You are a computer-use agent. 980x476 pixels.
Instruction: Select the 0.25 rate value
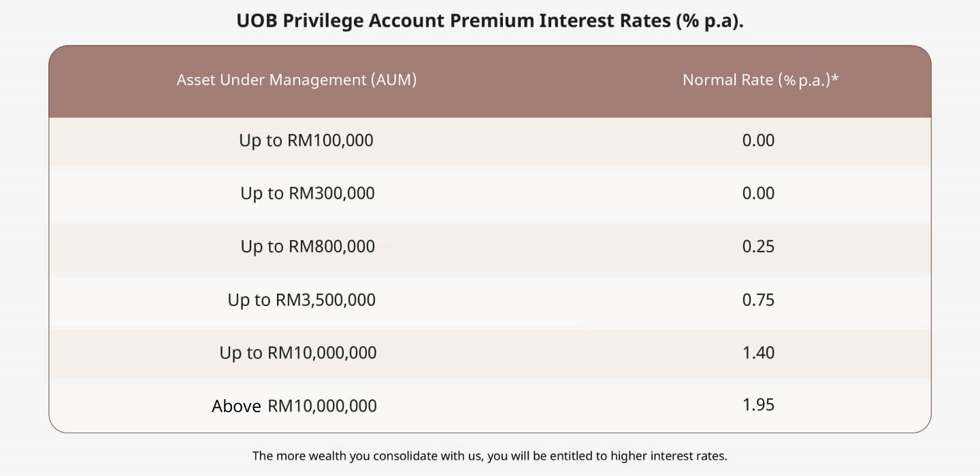(x=759, y=246)
